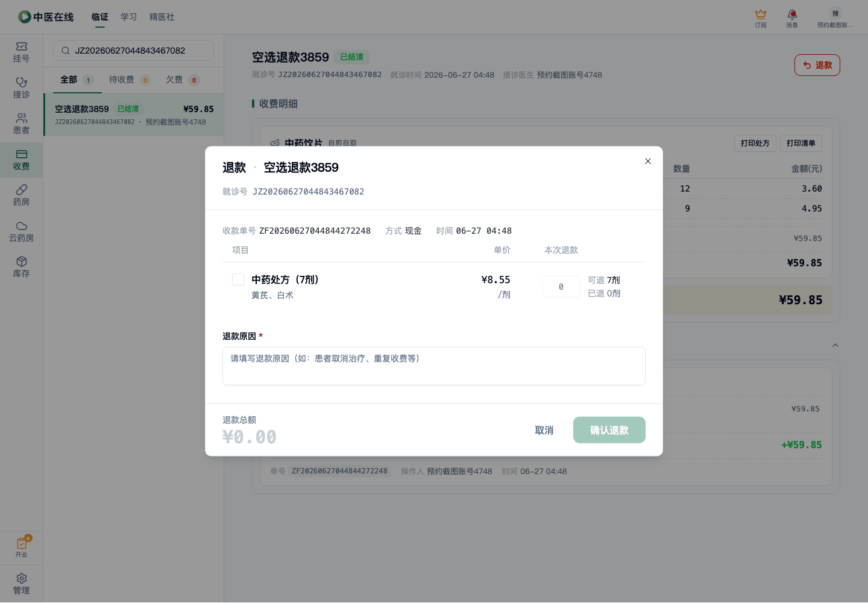
Task: Click the 中医在线 logo icon
Action: pyautogui.click(x=24, y=17)
